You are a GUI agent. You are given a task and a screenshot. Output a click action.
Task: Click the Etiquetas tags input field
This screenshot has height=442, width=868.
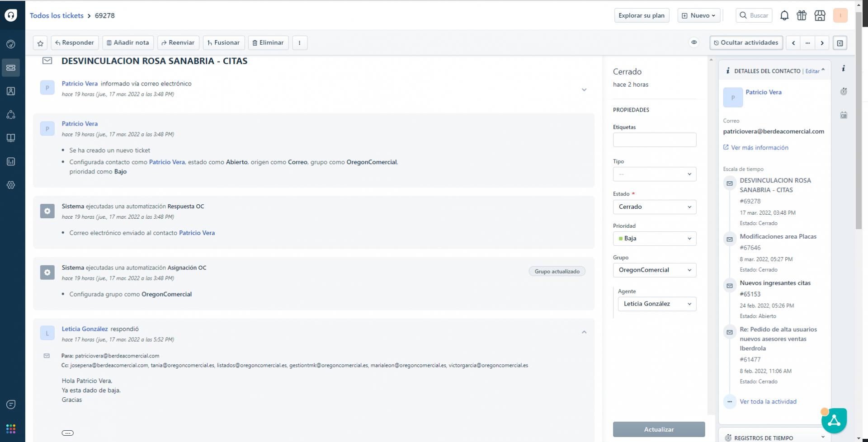(x=655, y=140)
